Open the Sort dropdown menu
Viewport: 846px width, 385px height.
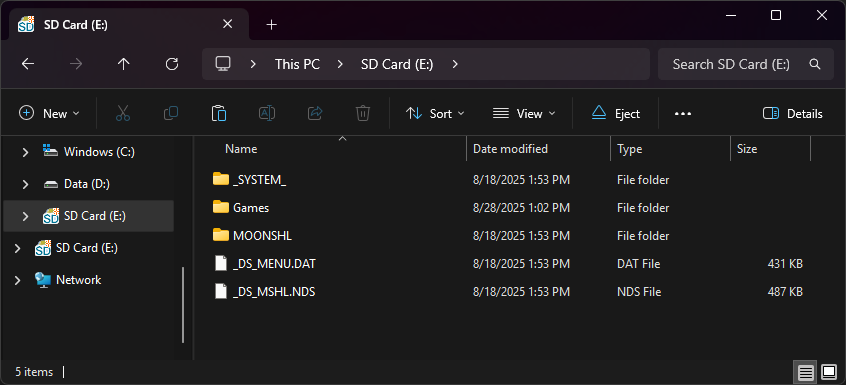coord(435,114)
